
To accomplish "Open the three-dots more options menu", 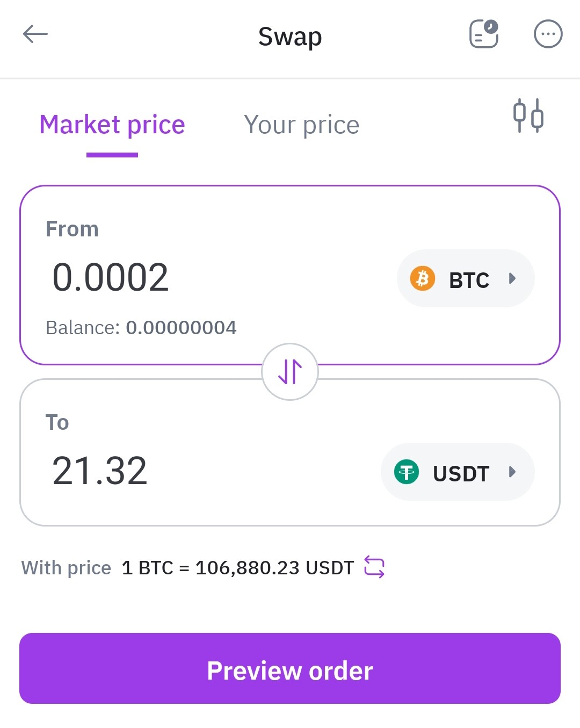I will [548, 34].
